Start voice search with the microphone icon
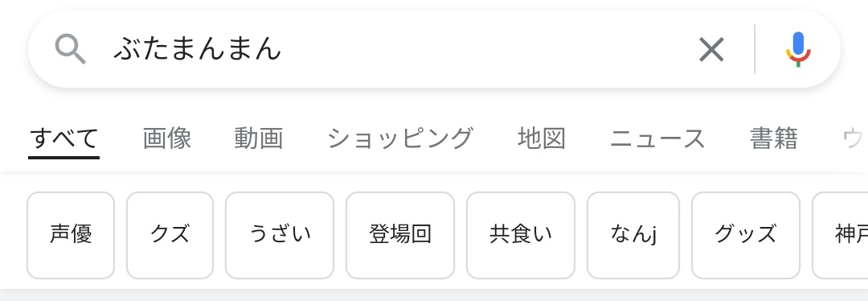The height and width of the screenshot is (301, 868). coord(798,49)
